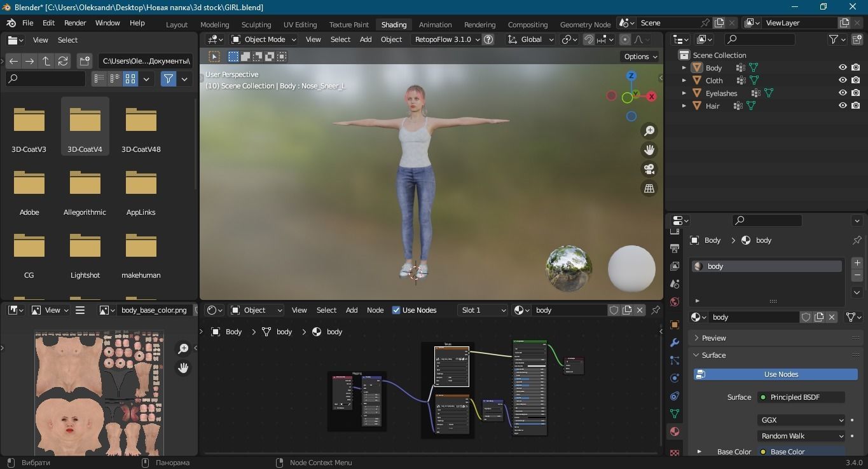The image size is (868, 469).
Task: Toggle file browser filter funnel
Action: [169, 79]
